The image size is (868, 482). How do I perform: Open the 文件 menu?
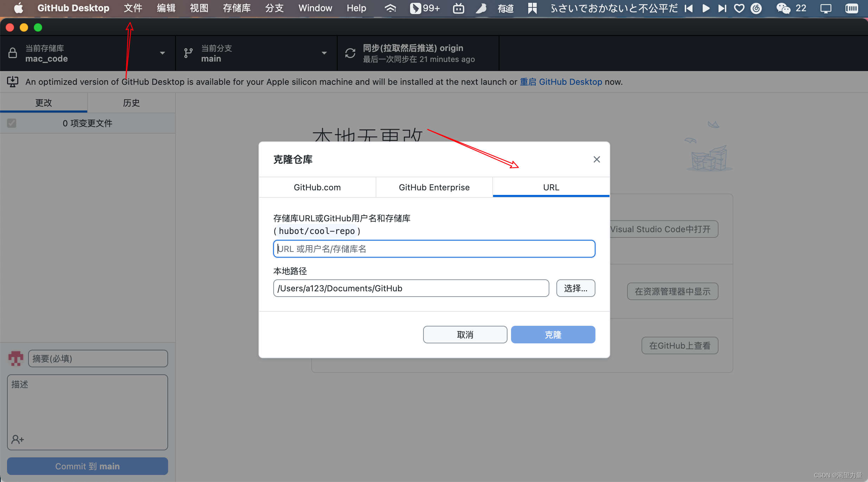click(133, 8)
